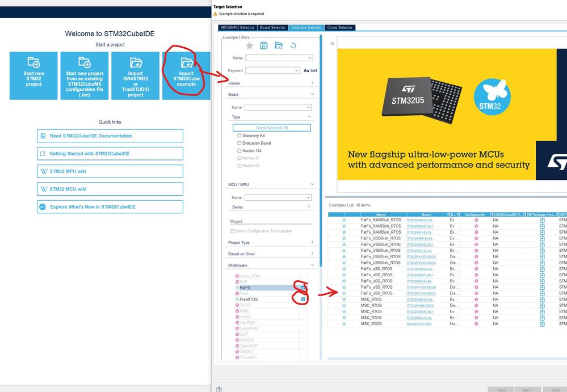Screen dimensions: 567x392
Task: Click the favorites star in Example Filters toolbar
Action: [x=250, y=45]
